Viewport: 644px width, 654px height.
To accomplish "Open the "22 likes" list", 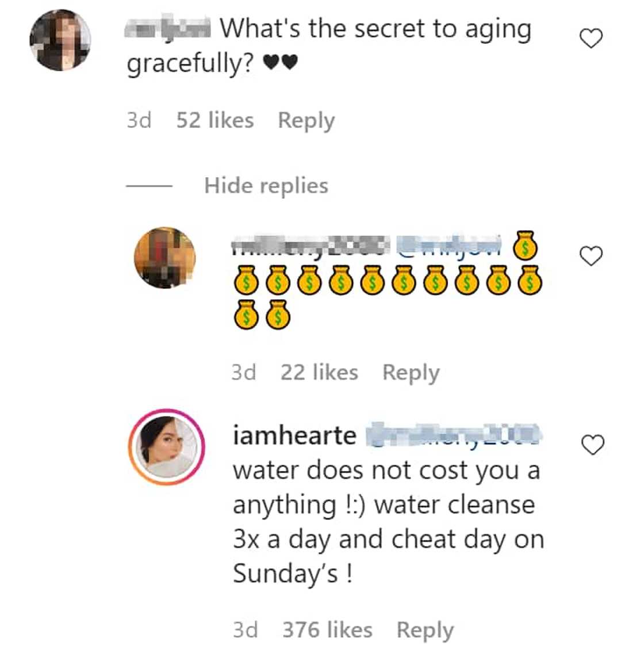I will pyautogui.click(x=319, y=373).
